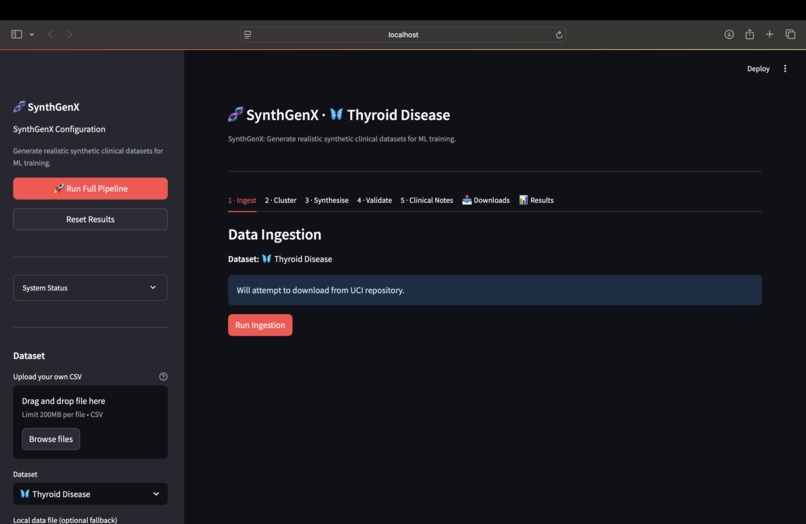The image size is (806, 524).
Task: Open sidebar options chevron in toolbar
Action: [32, 34]
